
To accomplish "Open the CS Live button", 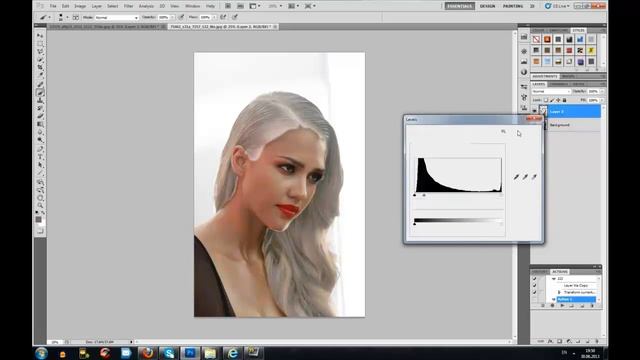I will pos(557,6).
